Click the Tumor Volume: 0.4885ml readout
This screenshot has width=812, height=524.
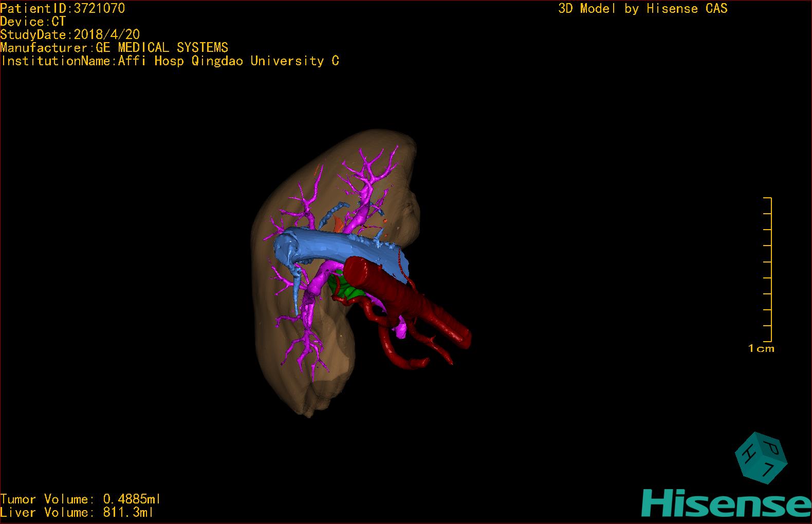pyautogui.click(x=81, y=499)
